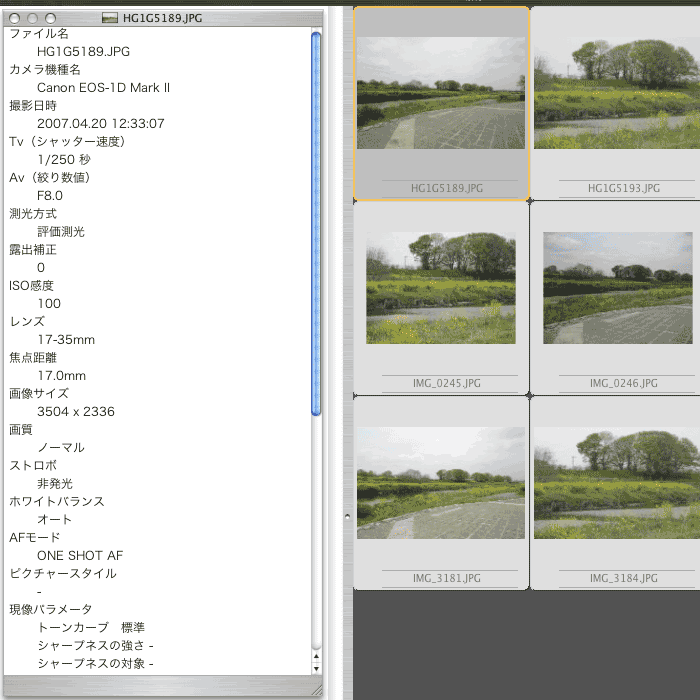The height and width of the screenshot is (700, 700).
Task: Select the IMG_0246.JPG thumbnail image
Action: click(617, 288)
